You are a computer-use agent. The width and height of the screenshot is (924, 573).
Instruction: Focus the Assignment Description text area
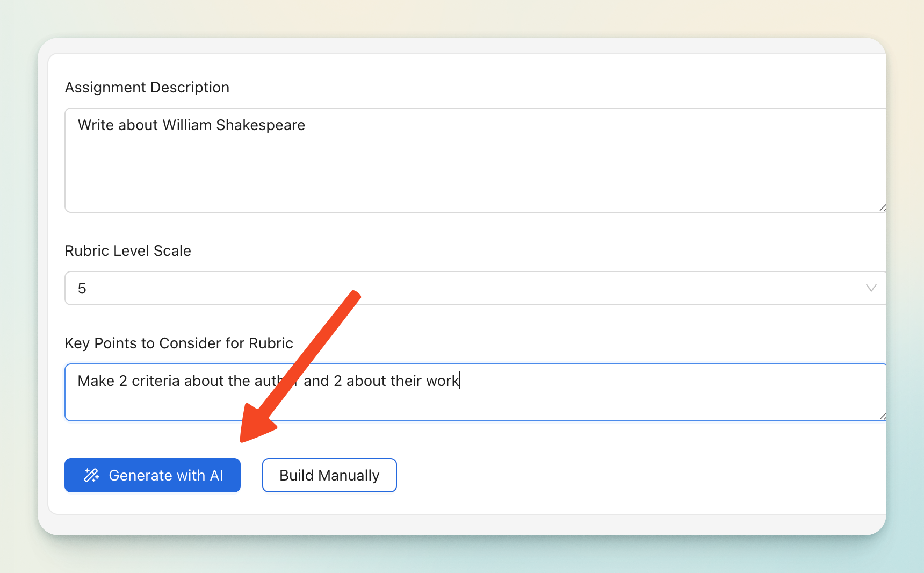coord(475,160)
